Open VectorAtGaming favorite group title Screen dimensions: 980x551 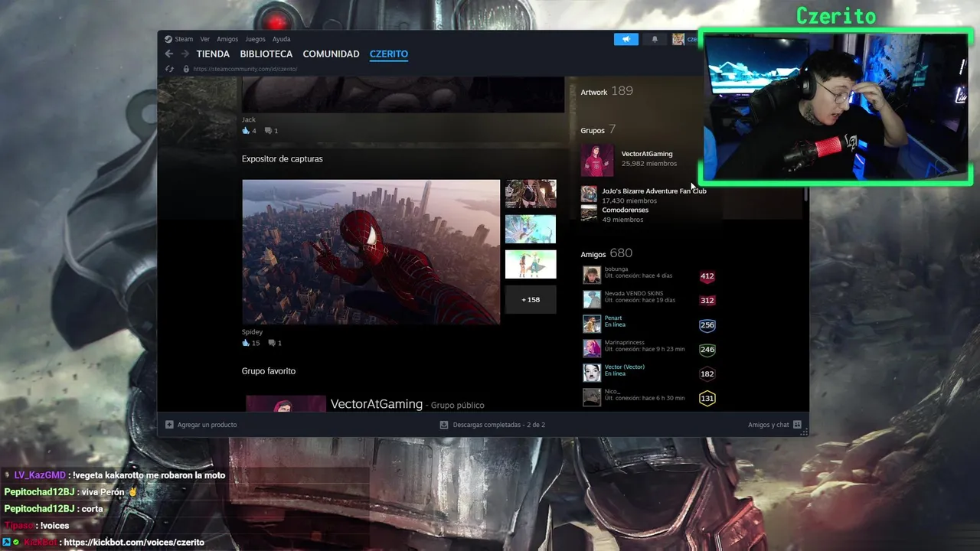376,403
